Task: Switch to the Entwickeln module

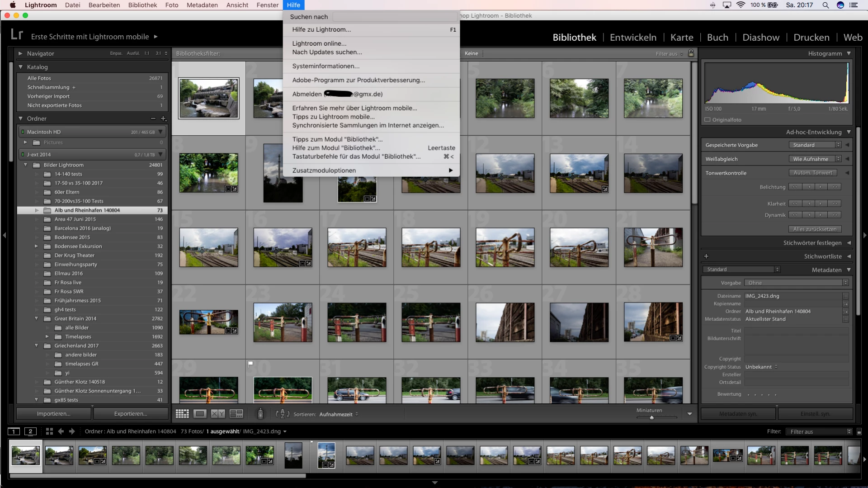Action: (633, 38)
